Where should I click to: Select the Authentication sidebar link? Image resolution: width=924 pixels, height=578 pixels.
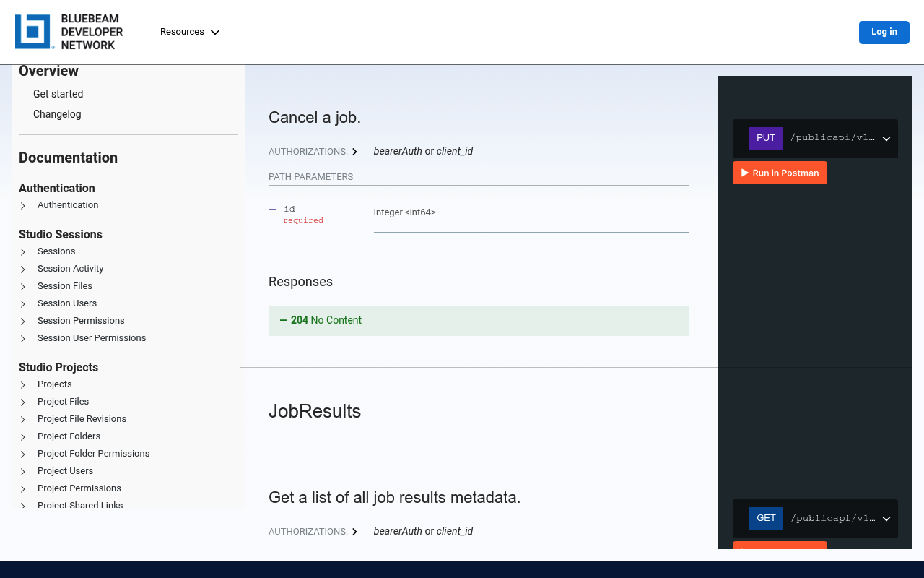click(68, 205)
